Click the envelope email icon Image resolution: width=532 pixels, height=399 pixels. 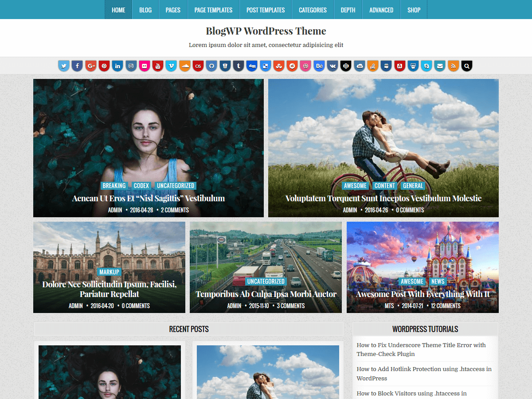(x=440, y=66)
